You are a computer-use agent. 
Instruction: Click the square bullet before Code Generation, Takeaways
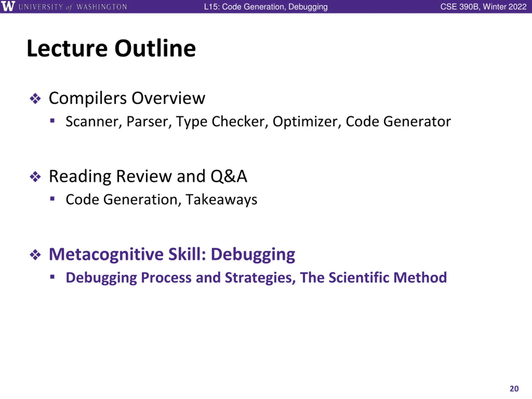click(52, 199)
